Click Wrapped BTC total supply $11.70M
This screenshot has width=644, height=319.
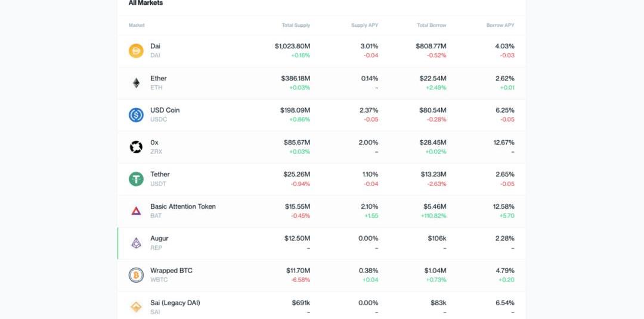[298, 271]
